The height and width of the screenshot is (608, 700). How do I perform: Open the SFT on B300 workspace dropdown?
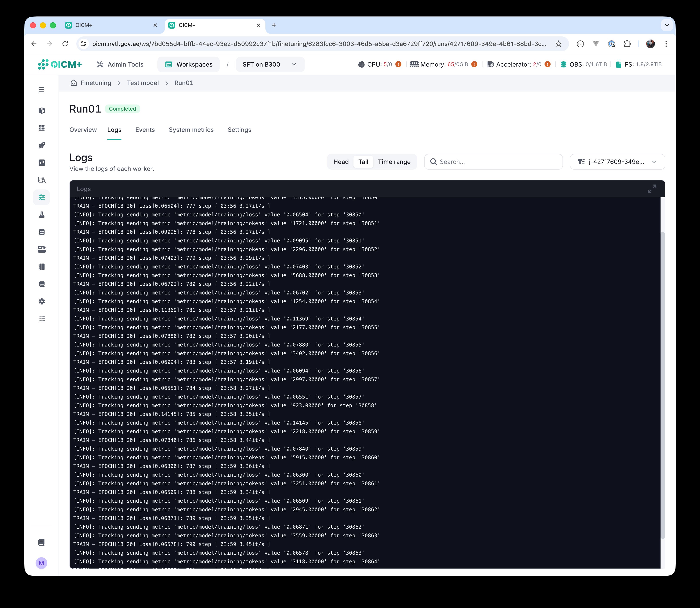pos(270,64)
